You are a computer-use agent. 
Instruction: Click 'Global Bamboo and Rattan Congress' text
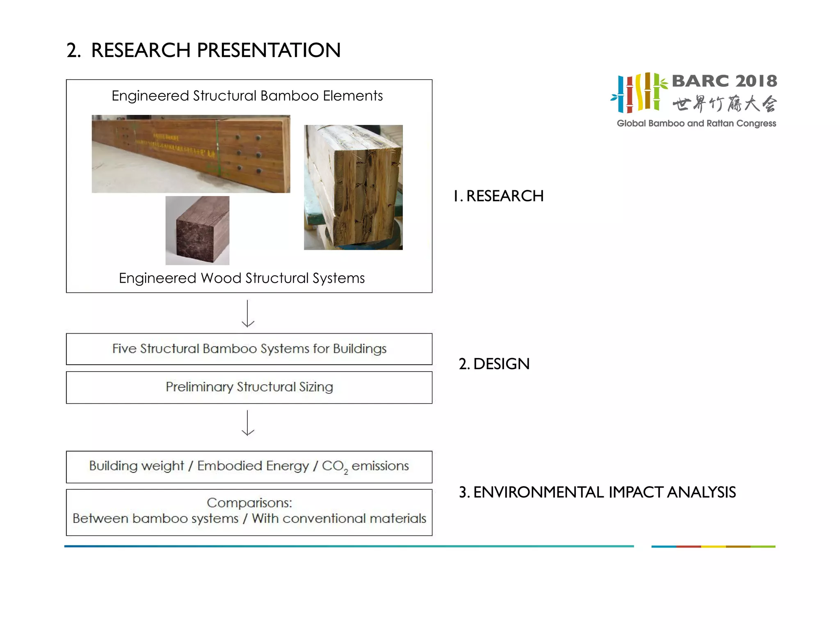[x=696, y=123]
